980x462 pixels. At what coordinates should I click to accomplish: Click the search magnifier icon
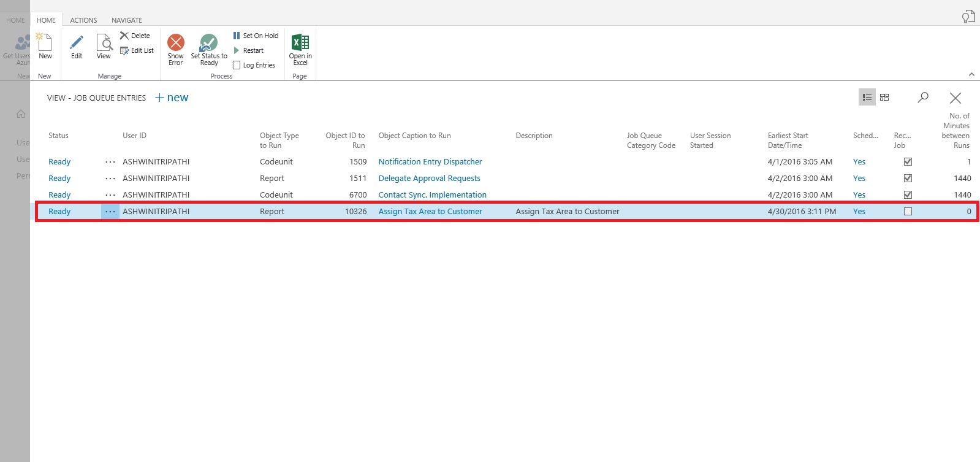[x=923, y=98]
